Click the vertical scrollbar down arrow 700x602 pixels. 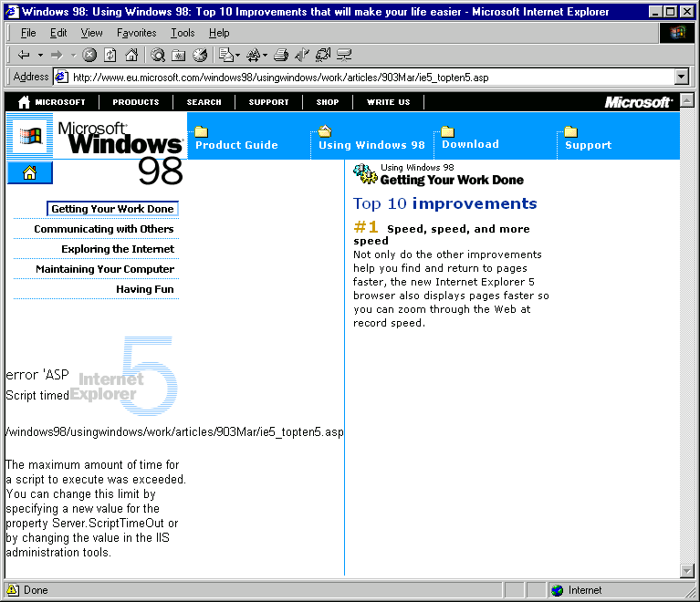pos(686,570)
